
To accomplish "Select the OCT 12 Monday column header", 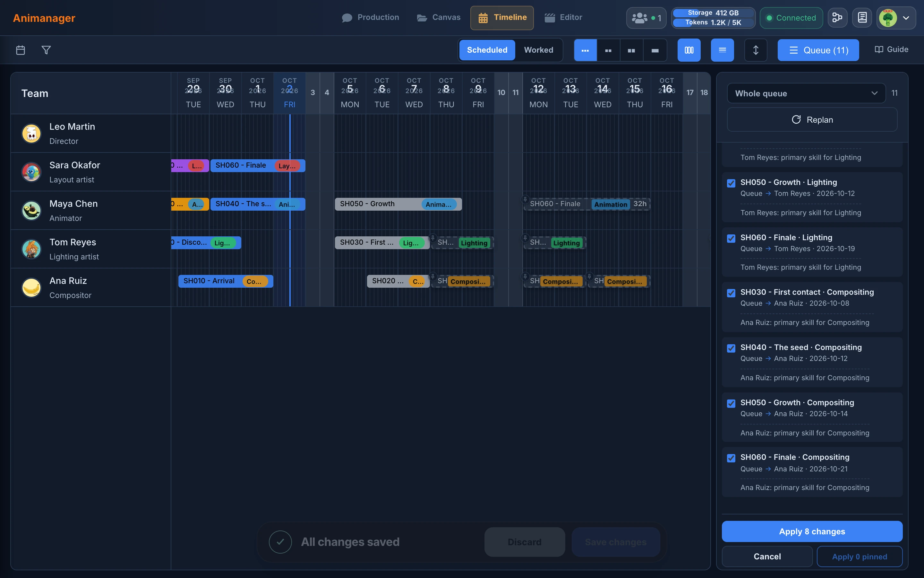I will click(x=538, y=93).
